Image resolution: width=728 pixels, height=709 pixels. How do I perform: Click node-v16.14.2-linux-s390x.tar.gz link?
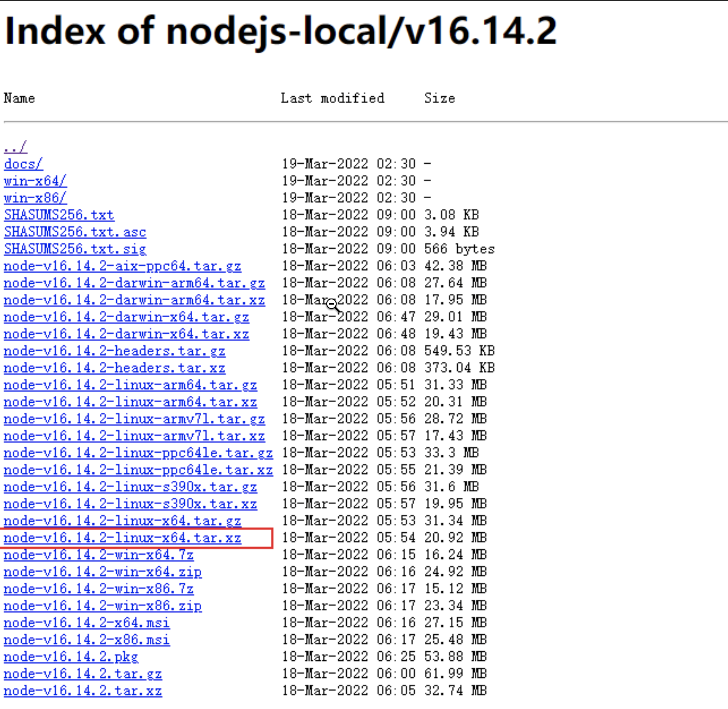pyautogui.click(x=130, y=487)
